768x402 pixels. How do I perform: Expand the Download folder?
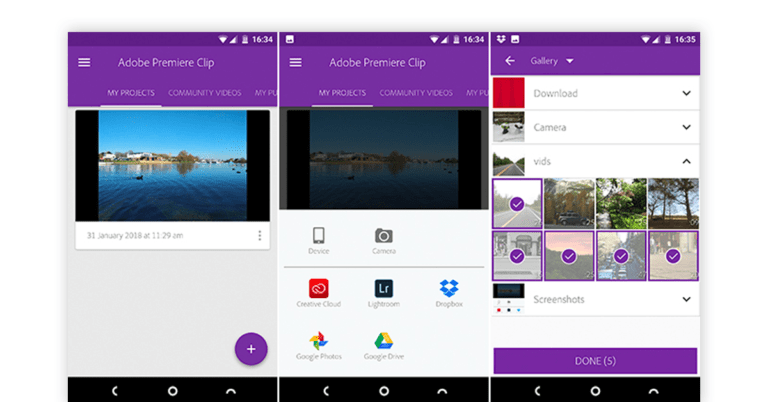pos(686,93)
